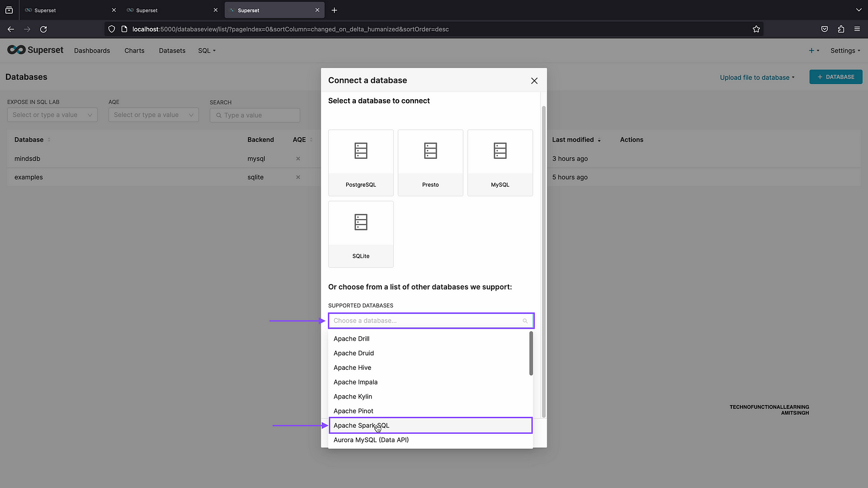Bookmark this page with the star icon
Viewport: 868px width, 488px height.
[x=756, y=29]
